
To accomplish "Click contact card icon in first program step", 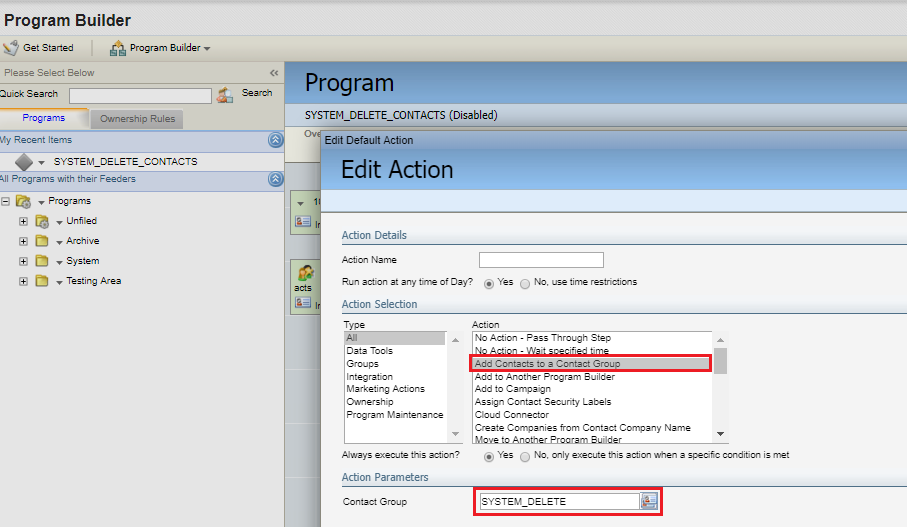I will point(303,222).
